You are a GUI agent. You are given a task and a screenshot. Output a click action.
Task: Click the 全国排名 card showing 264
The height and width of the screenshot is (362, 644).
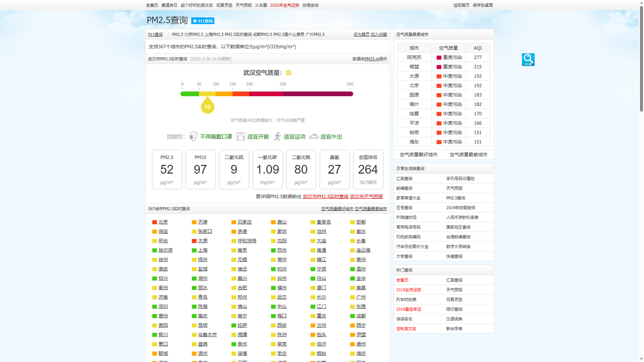tap(368, 169)
